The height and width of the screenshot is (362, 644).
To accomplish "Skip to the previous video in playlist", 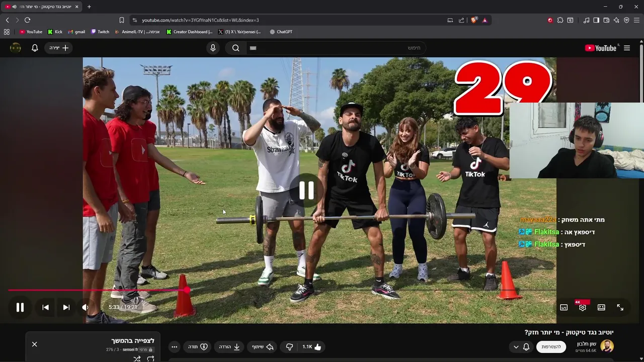I will (45, 307).
